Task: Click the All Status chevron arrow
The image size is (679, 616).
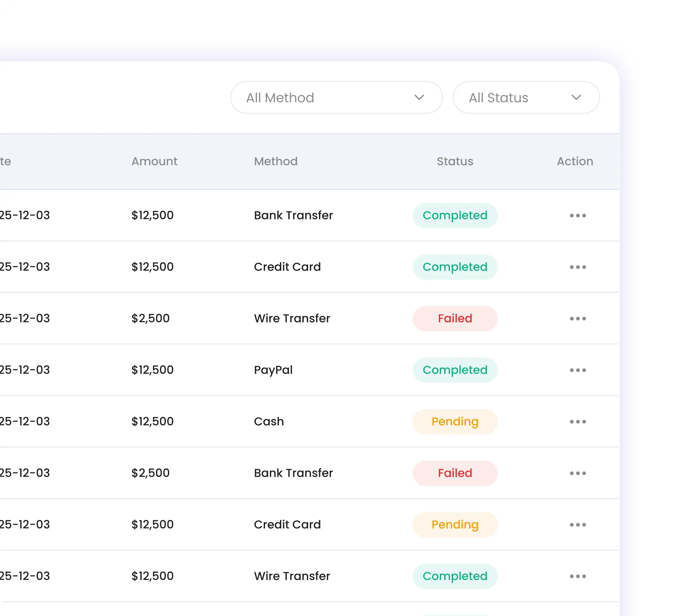Action: pyautogui.click(x=576, y=98)
